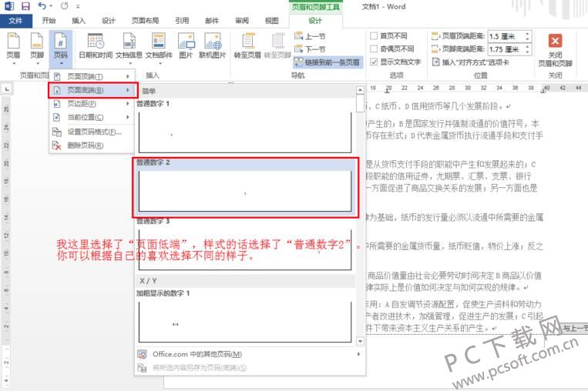Enable the 奇偶页不同 checkbox

tap(374, 48)
